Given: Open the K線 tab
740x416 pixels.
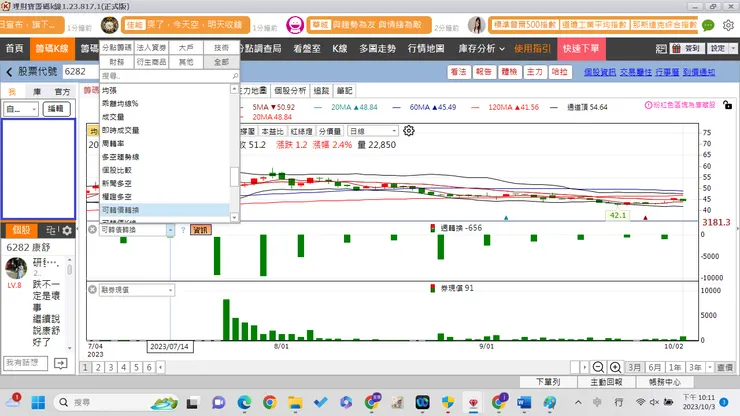Looking at the screenshot, I should 340,49.
